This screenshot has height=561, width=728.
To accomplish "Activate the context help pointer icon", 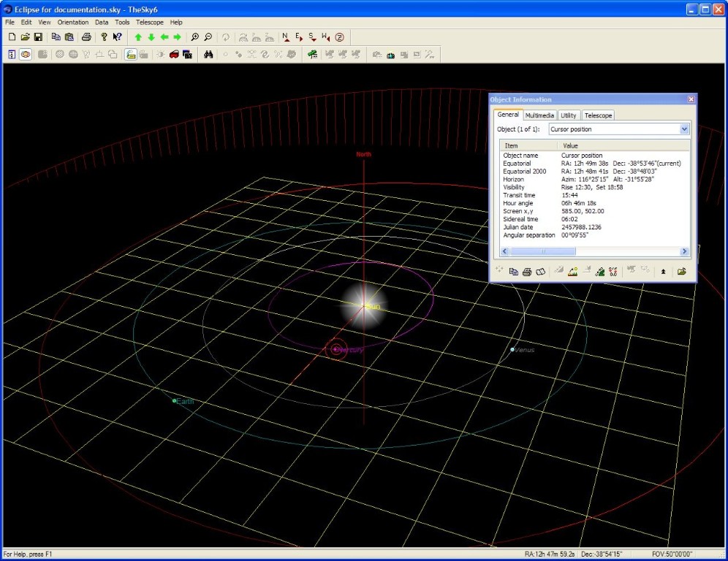I will pos(118,37).
